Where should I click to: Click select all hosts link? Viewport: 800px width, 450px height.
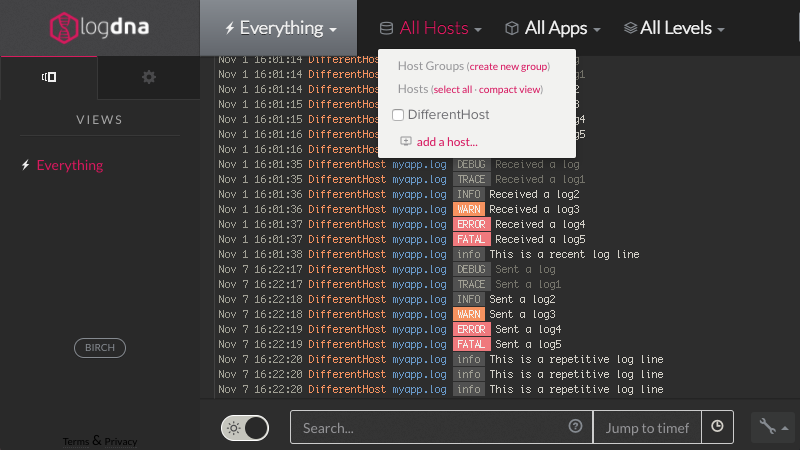tap(453, 89)
